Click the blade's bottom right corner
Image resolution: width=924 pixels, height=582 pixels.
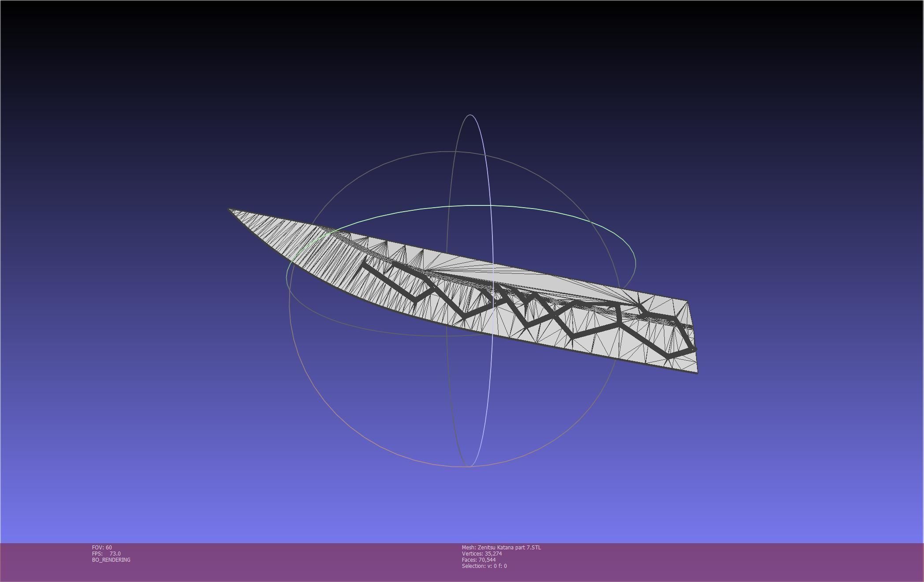[697, 373]
